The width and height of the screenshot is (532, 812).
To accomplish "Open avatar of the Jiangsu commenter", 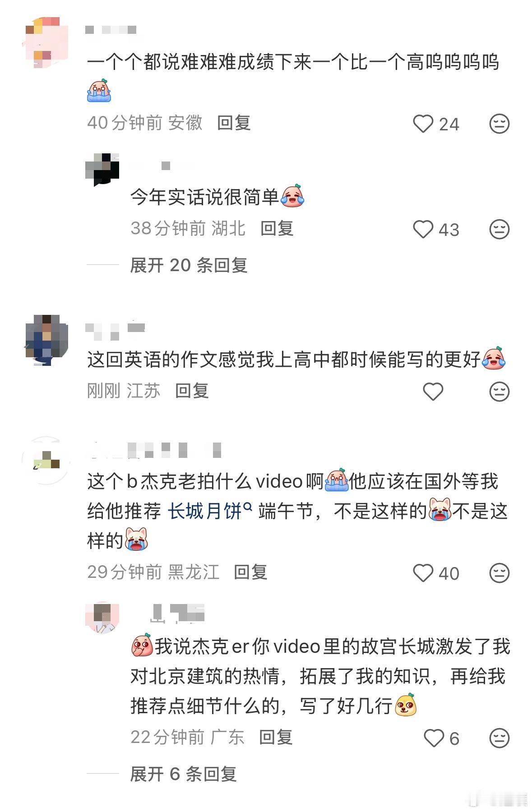I will [46, 339].
